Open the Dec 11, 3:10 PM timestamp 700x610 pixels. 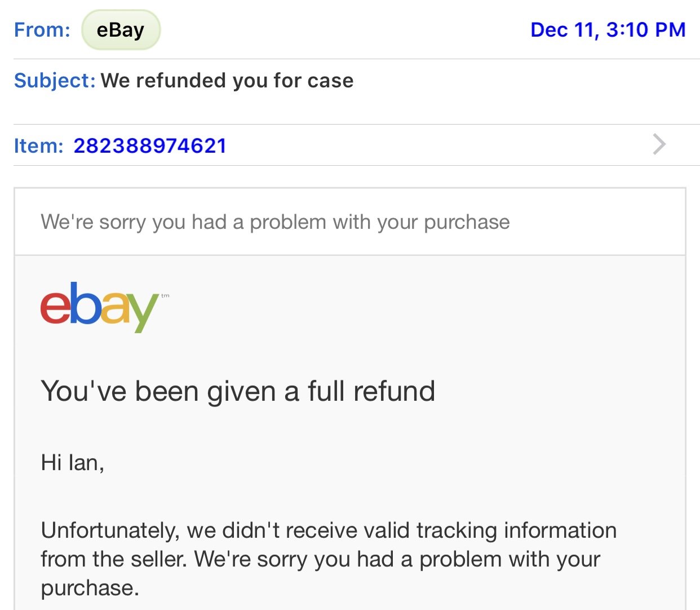pos(608,30)
